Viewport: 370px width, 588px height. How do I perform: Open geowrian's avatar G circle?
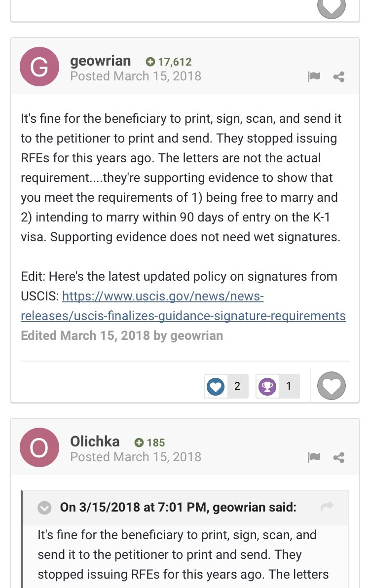tap(39, 67)
